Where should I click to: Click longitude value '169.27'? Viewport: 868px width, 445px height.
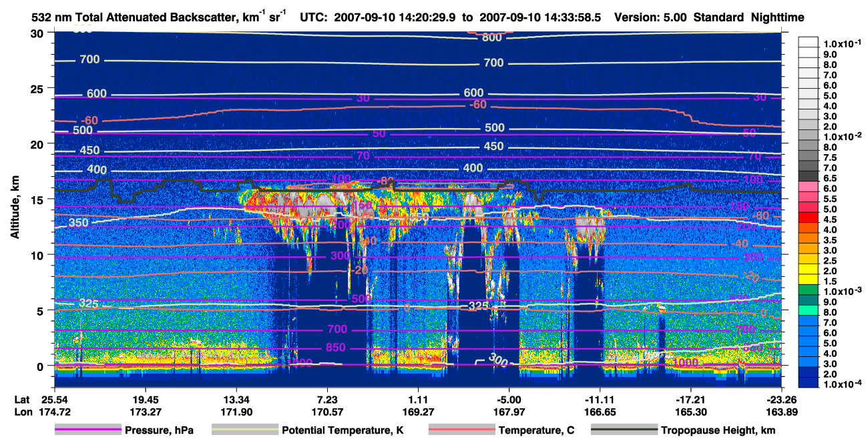point(418,412)
